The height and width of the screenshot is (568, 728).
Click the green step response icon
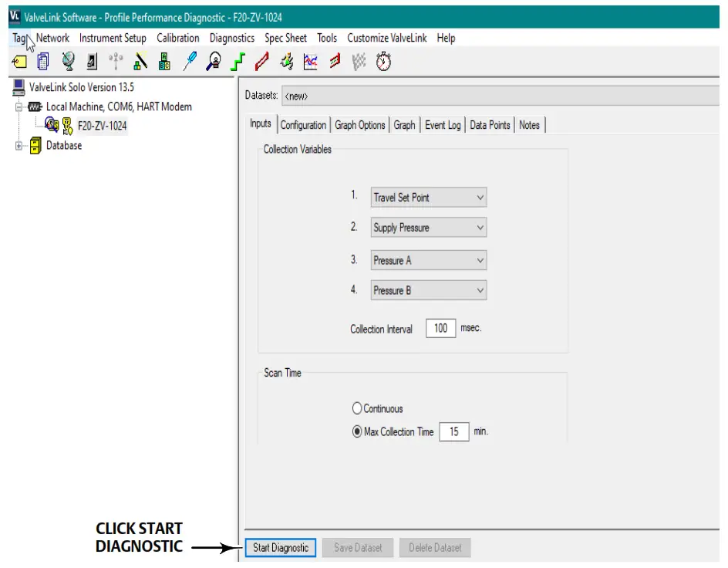coord(238,61)
